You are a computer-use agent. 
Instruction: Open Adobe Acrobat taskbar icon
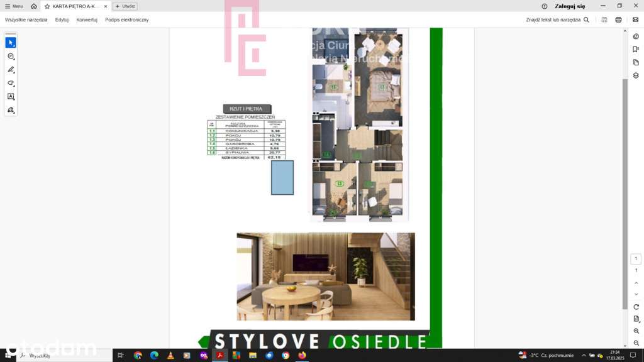[219, 356]
